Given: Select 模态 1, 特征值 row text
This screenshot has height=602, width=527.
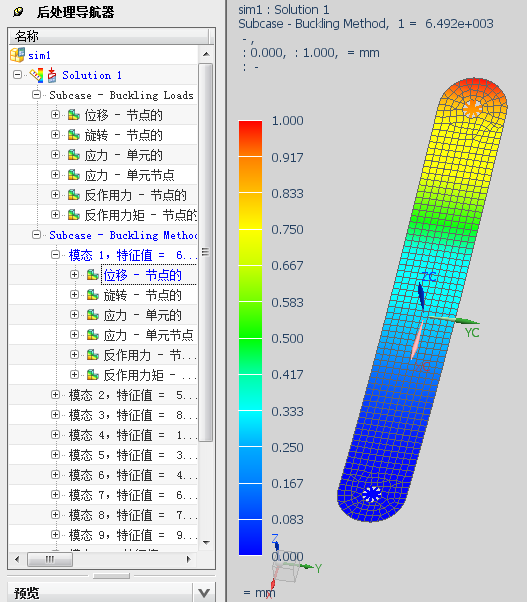Looking at the screenshot, I should [x=133, y=255].
